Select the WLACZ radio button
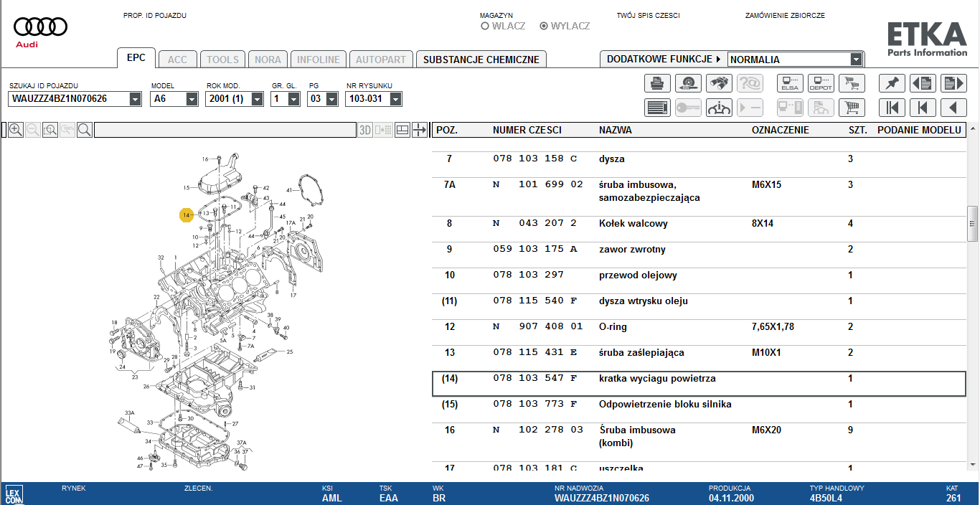Screen dimensions: 980x505 coord(485,26)
